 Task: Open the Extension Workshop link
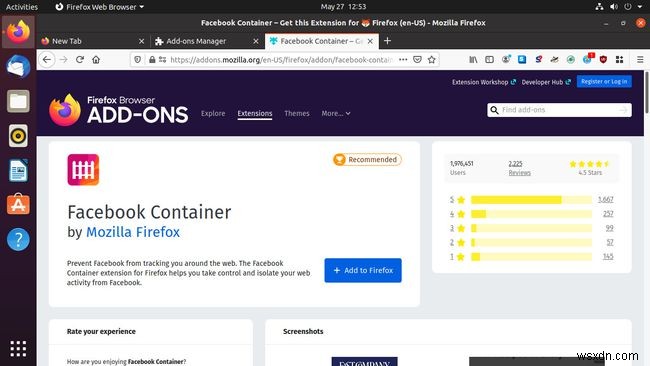coord(484,82)
